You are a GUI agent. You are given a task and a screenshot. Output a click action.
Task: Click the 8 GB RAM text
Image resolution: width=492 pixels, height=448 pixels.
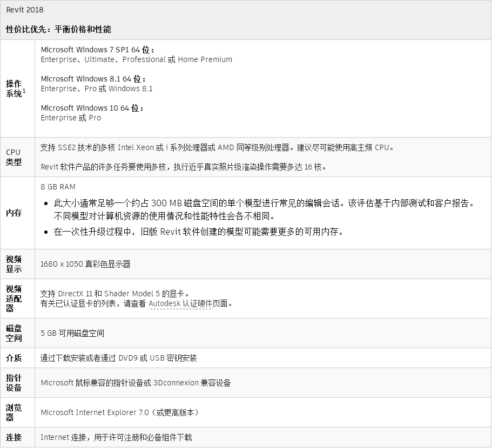58,187
